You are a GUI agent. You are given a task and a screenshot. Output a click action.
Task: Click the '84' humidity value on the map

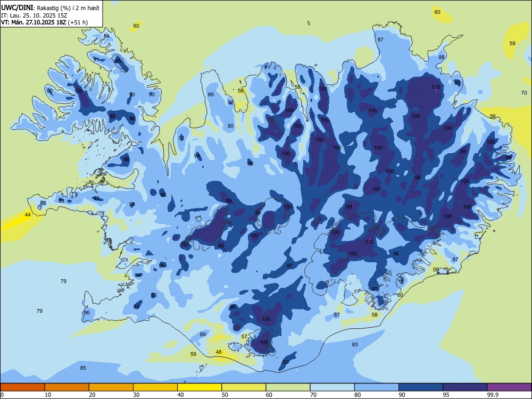pyautogui.click(x=106, y=36)
